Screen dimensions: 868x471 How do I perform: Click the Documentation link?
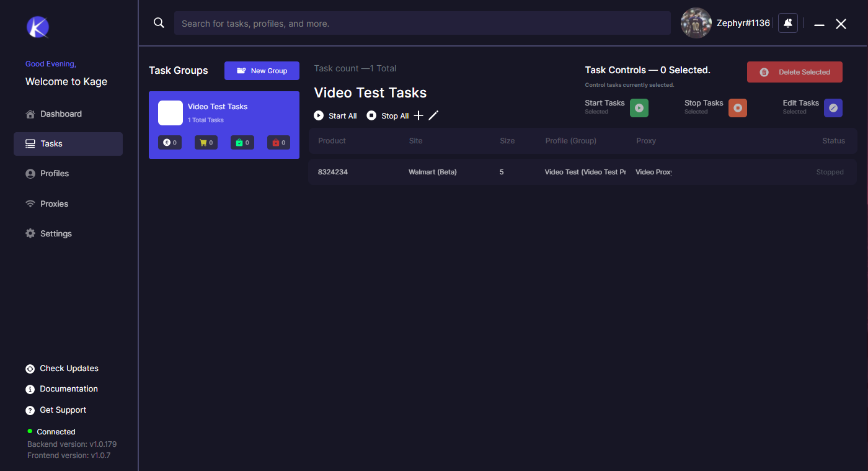68,389
